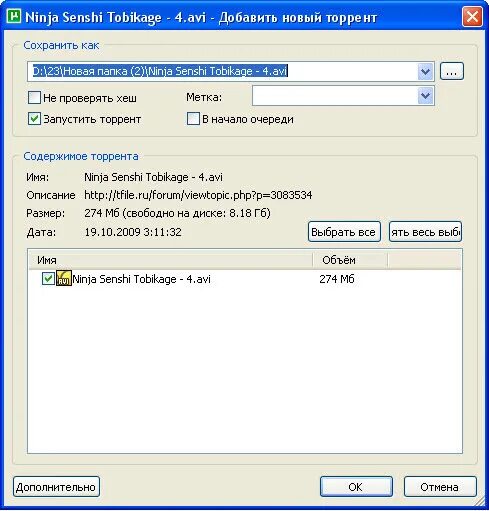Click the date value '19.10.2009 3:11:32'
This screenshot has width=489, height=511.
[133, 232]
